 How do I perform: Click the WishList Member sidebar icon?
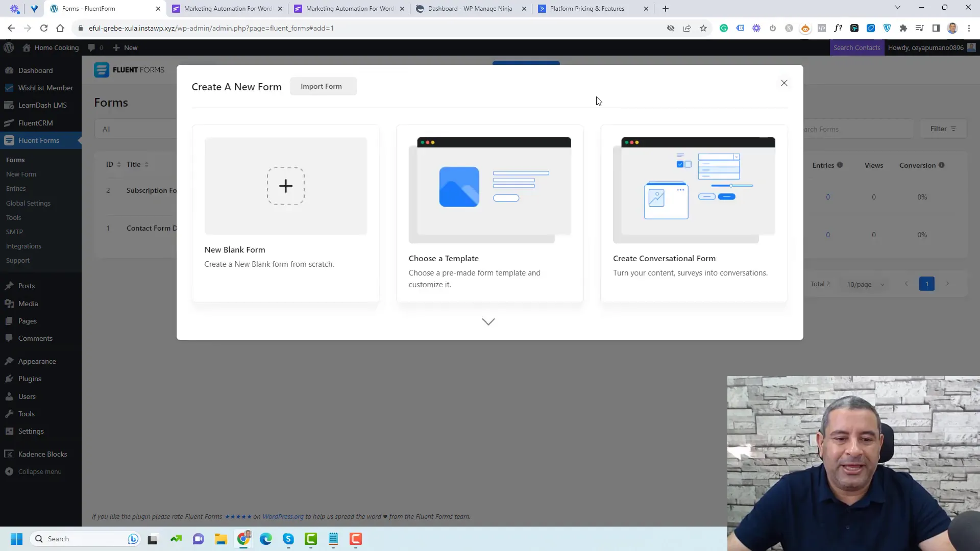(x=13, y=87)
